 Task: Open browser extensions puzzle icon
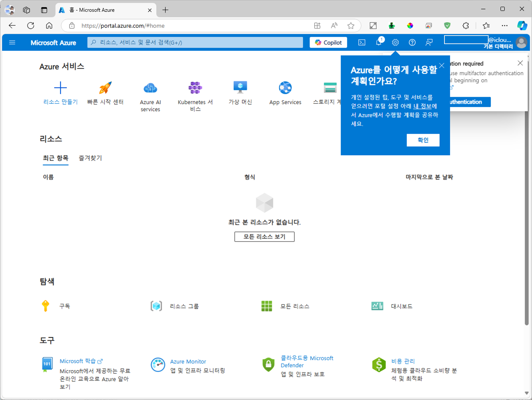pos(466,26)
